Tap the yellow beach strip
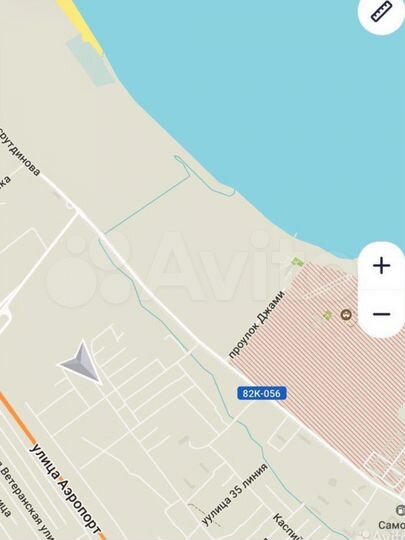 (81, 26)
